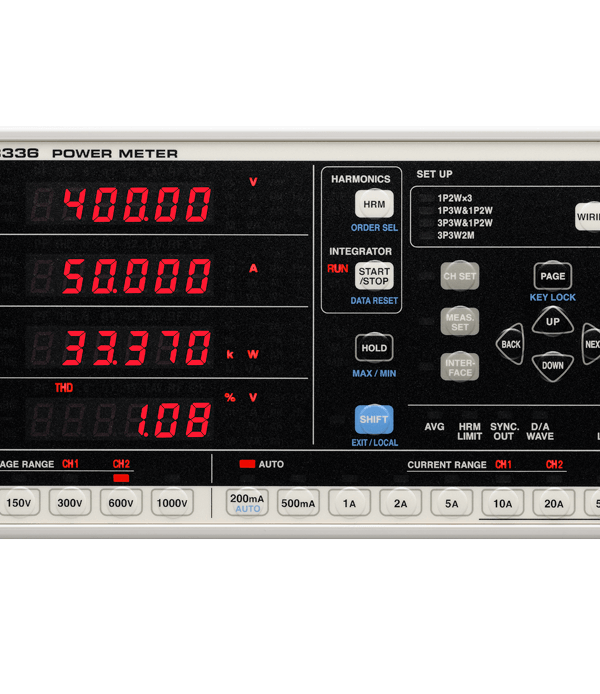Click the INTEGRATOR heading
This screenshot has width=600, height=694.
pos(360,251)
